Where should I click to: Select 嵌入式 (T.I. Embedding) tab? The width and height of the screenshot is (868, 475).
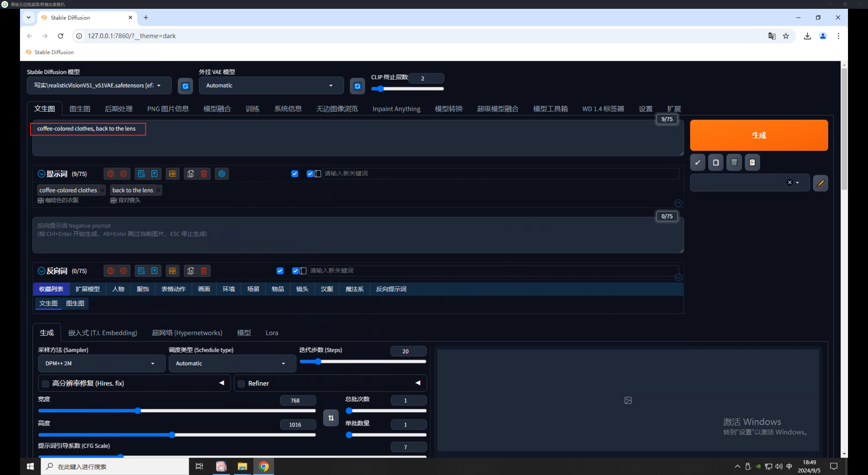[103, 333]
